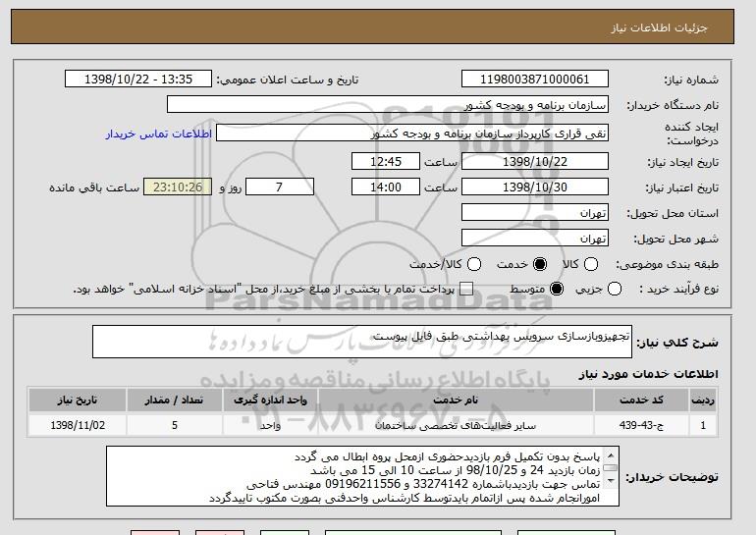The width and height of the screenshot is (756, 535).
Task: Select the کالا/خدمت radio button
Action: pyautogui.click(x=474, y=264)
